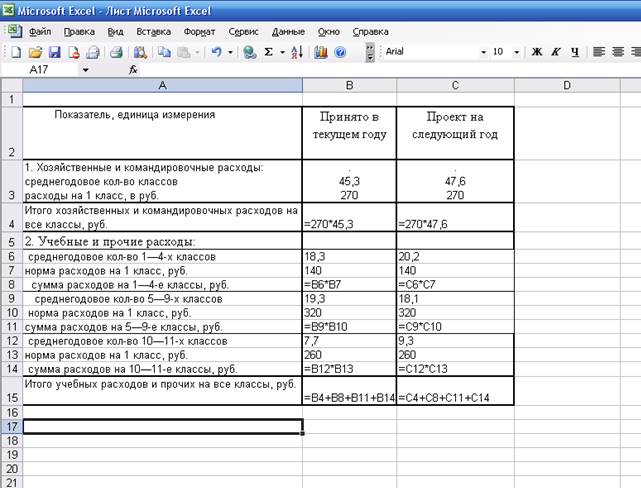Expand the Undo history dropdown arrow

pos(230,52)
